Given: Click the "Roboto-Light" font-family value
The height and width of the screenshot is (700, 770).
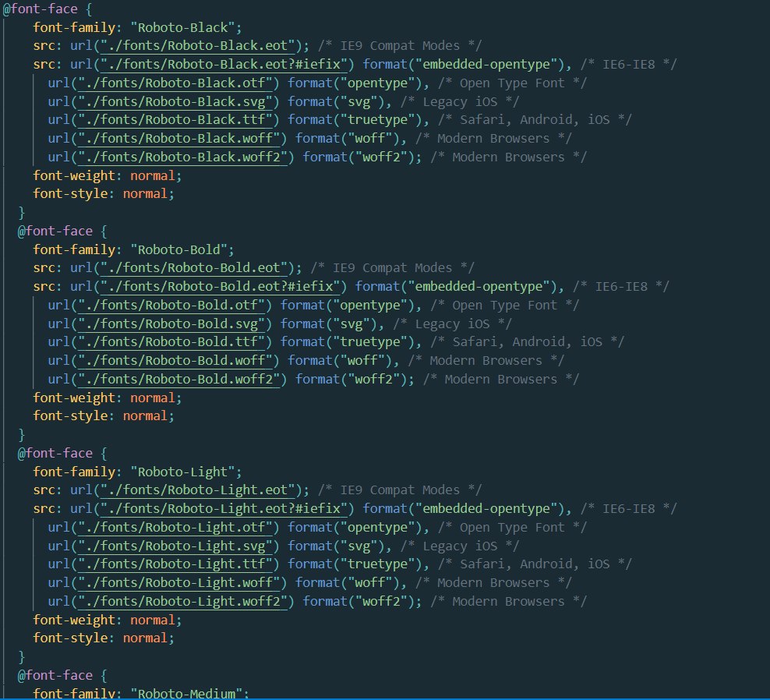Looking at the screenshot, I should point(182,472).
